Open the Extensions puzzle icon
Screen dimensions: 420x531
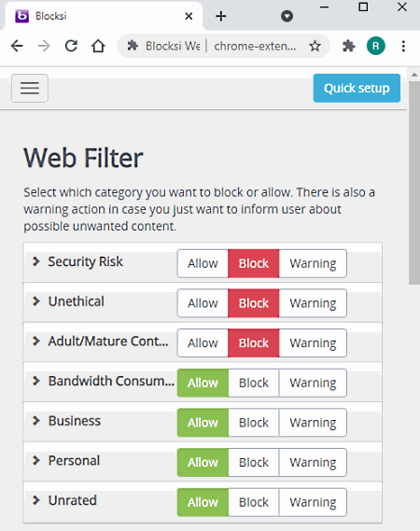click(348, 46)
